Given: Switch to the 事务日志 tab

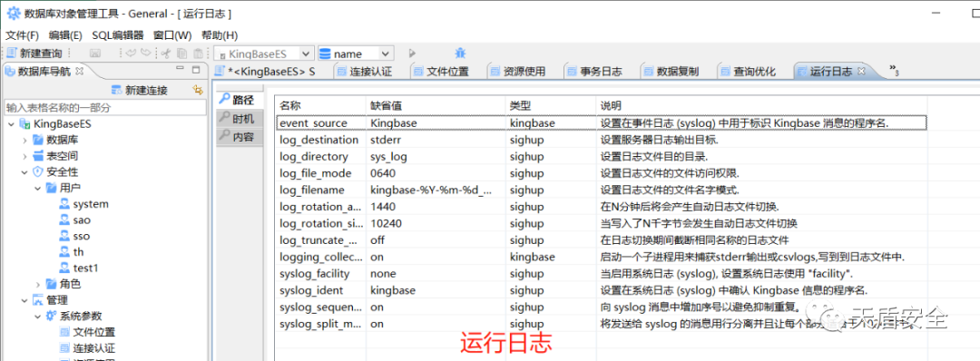Looking at the screenshot, I should click(x=594, y=71).
